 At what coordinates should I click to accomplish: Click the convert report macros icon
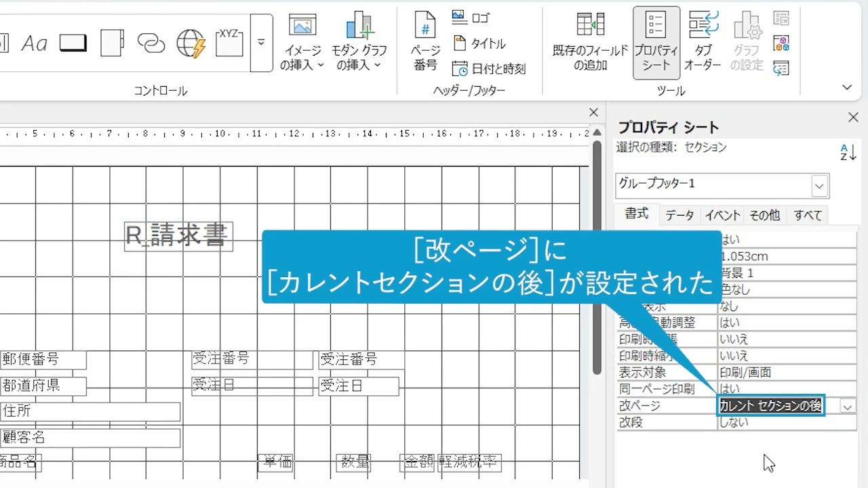781,68
